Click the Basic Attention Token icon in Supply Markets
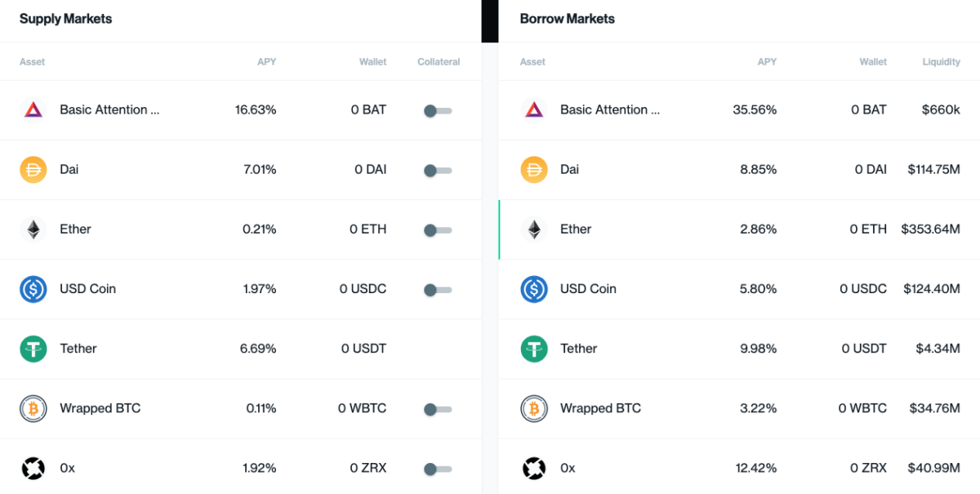The height and width of the screenshot is (494, 980). click(33, 109)
